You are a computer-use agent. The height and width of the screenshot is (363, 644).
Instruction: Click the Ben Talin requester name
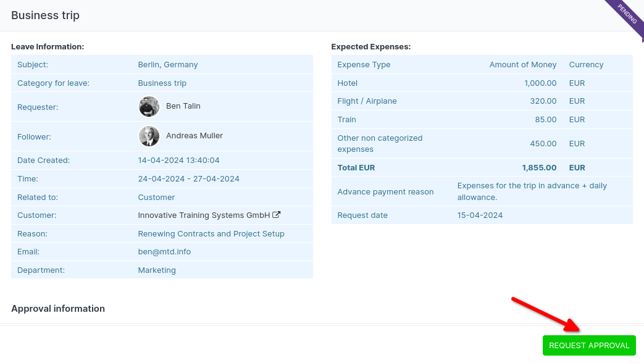pos(183,106)
